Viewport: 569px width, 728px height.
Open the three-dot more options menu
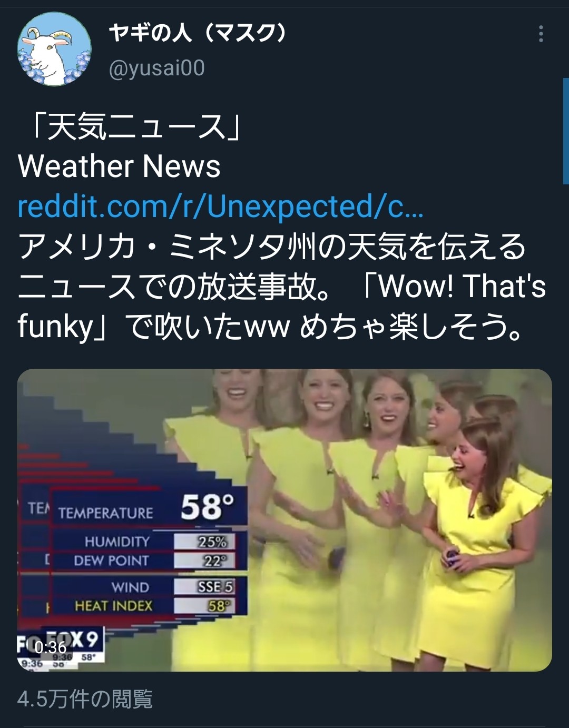click(x=541, y=34)
